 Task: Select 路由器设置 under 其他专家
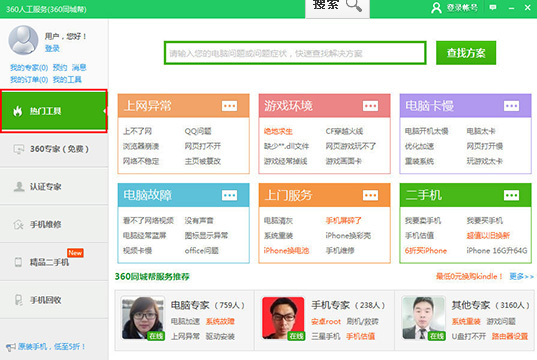[510, 336]
